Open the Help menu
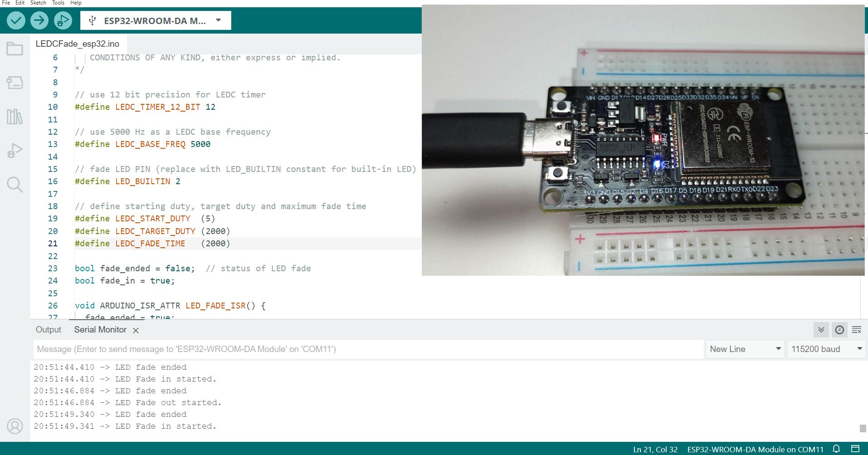Viewport: 868px width, 455px height. click(76, 3)
